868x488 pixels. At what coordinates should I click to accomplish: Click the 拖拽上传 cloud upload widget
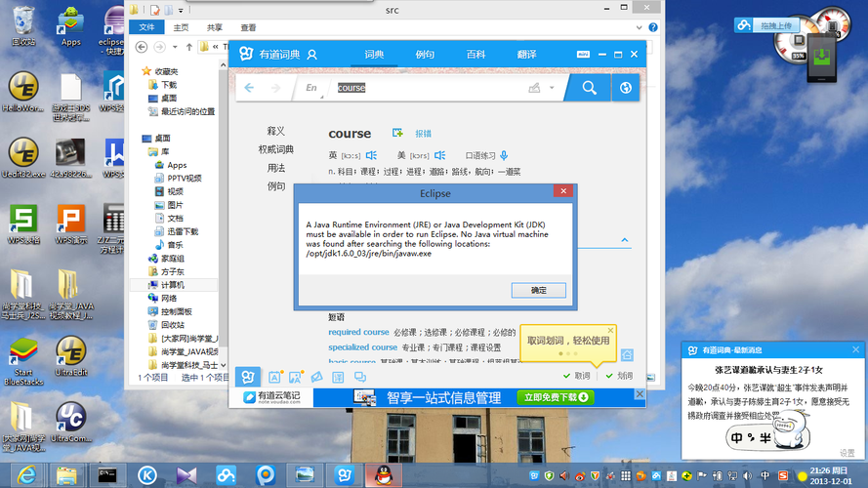coord(767,25)
